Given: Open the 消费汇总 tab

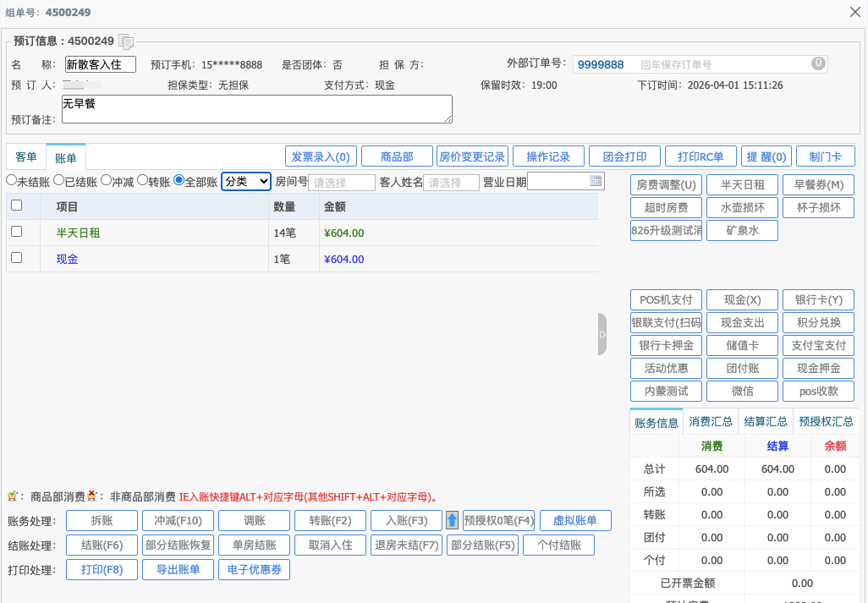Looking at the screenshot, I should (x=710, y=422).
